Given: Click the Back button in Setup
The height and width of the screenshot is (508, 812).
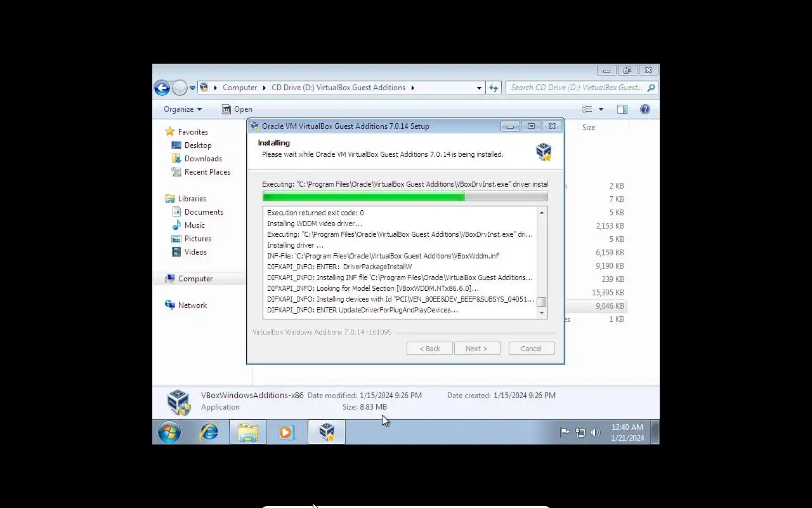Looking at the screenshot, I should pyautogui.click(x=429, y=349).
